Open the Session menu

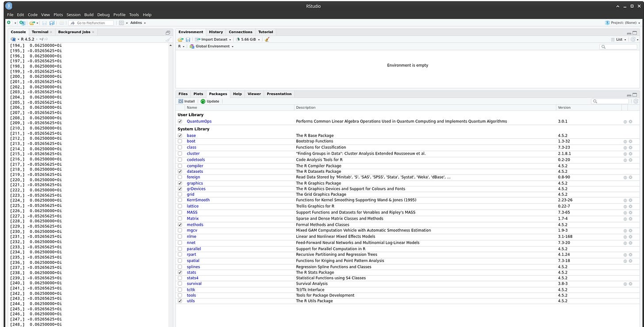pos(73,15)
